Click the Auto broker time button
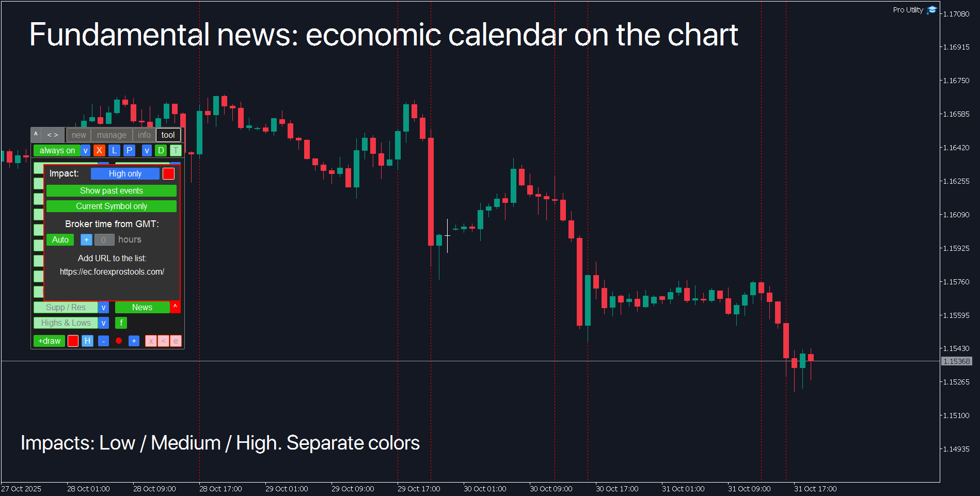The width and height of the screenshot is (980, 496). 60,239
